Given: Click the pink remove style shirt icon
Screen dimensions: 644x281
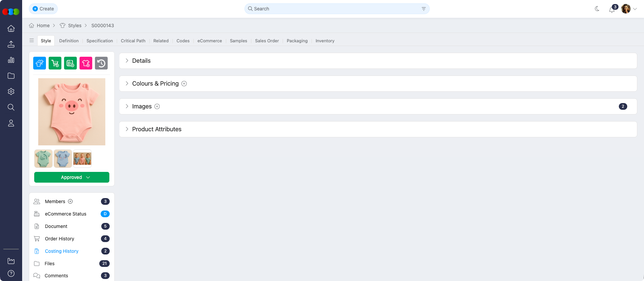Looking at the screenshot, I should 86,63.
